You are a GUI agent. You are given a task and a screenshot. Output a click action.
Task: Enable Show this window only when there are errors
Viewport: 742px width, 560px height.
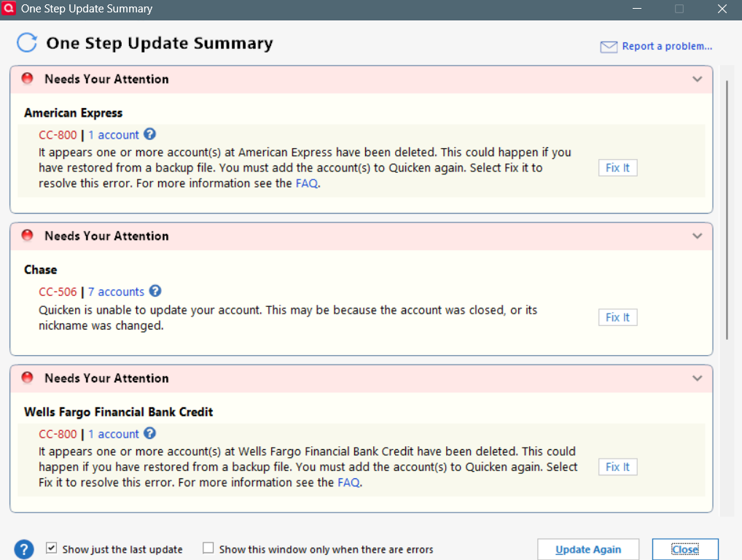coord(208,548)
